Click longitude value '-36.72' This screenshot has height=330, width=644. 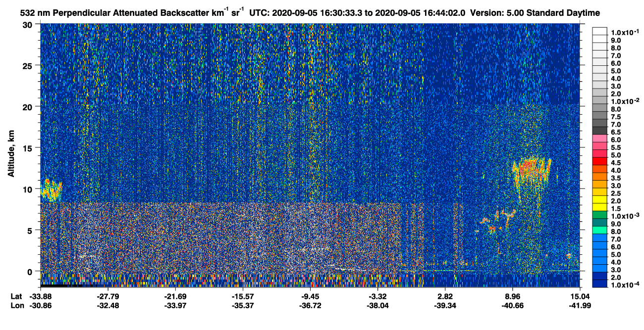coord(310,305)
